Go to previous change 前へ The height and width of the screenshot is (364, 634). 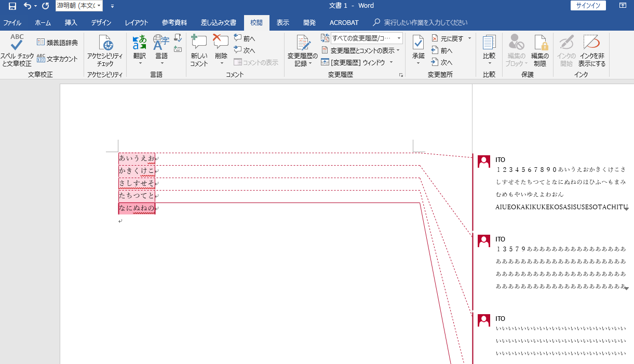tap(441, 50)
